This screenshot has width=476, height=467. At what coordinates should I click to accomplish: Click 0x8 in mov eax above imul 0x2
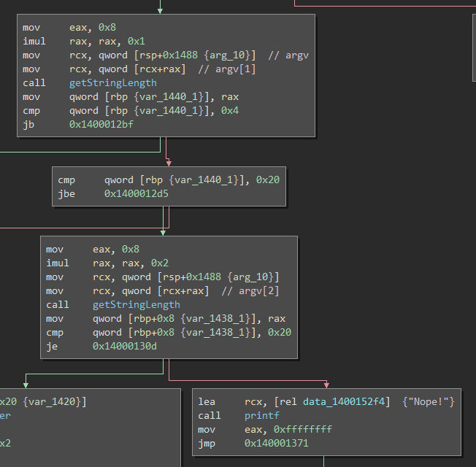(x=131, y=249)
